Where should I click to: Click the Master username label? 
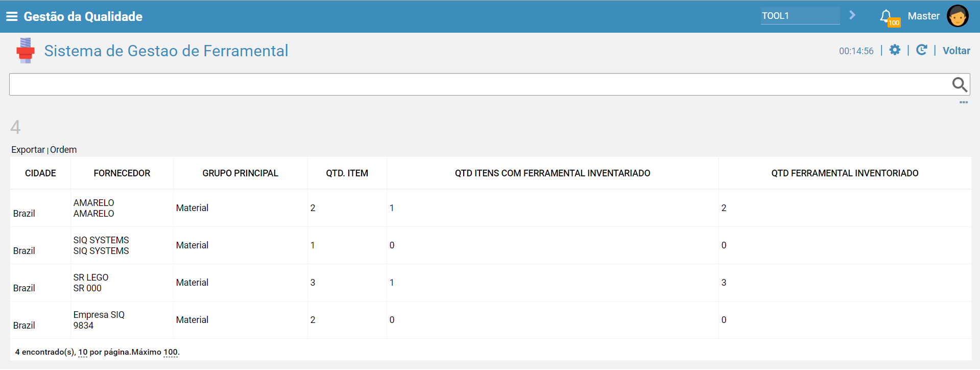[x=923, y=16]
